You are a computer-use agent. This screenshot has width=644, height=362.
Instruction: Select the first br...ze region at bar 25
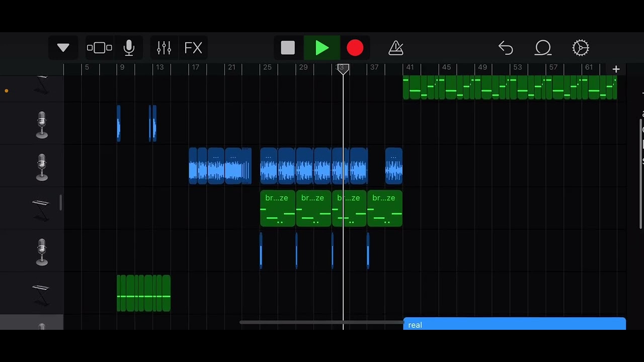pos(278,208)
